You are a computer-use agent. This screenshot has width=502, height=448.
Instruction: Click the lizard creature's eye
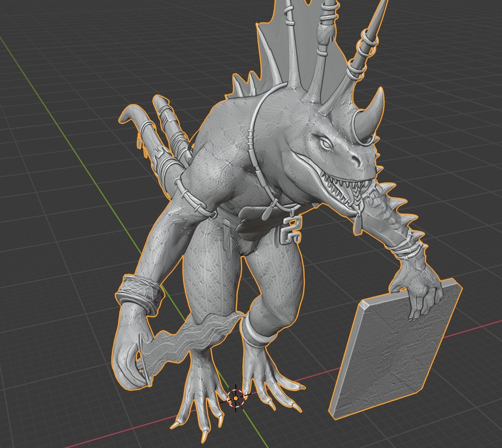327,144
